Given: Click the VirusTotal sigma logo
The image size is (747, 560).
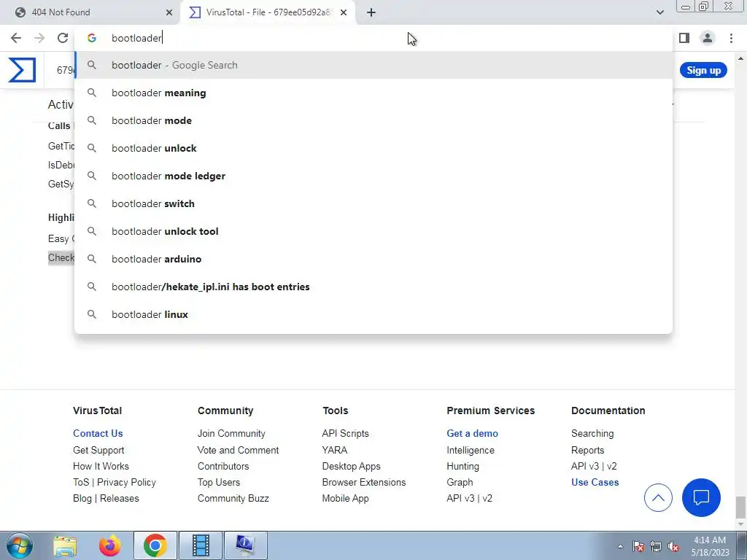Looking at the screenshot, I should tap(22, 70).
